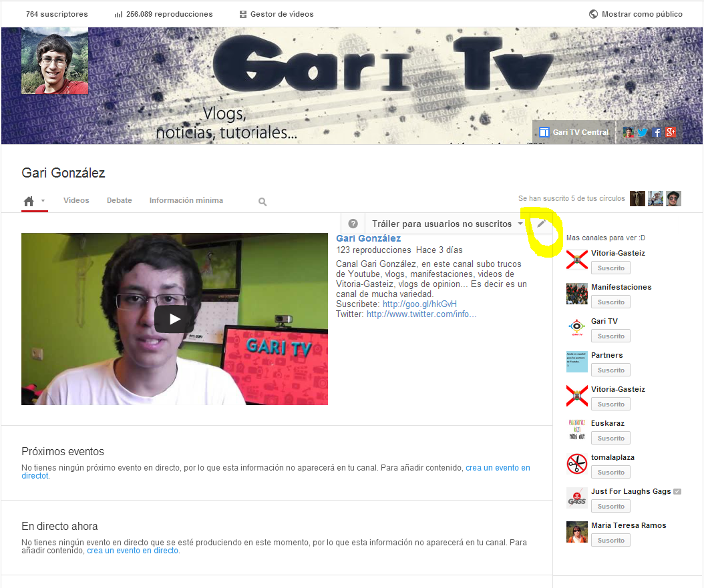
Task: Open the twitter.com/info link in description
Action: [x=421, y=314]
